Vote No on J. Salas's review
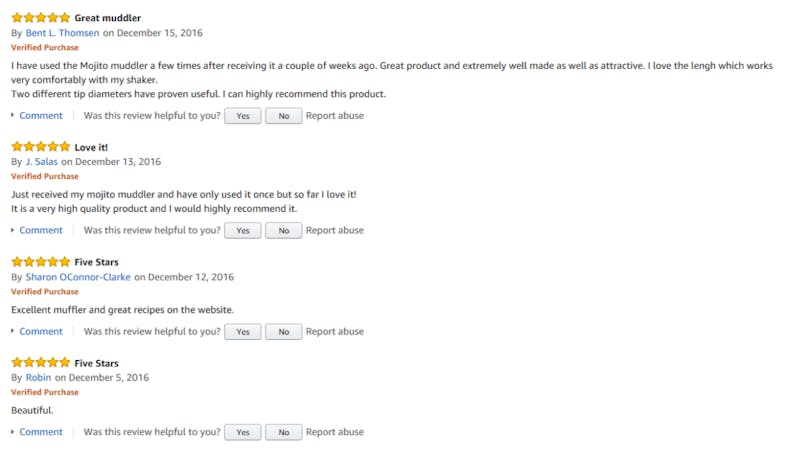This screenshot has height=456, width=788. tap(284, 231)
